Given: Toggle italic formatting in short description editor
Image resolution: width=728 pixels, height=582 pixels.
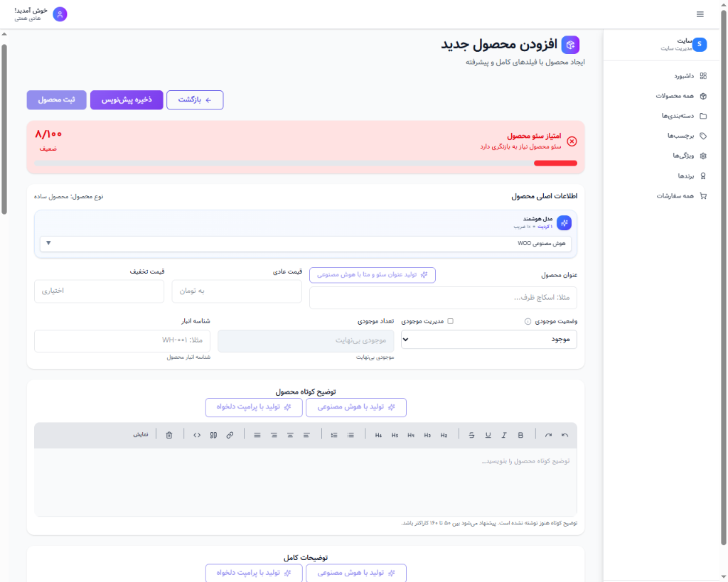Looking at the screenshot, I should [x=504, y=435].
